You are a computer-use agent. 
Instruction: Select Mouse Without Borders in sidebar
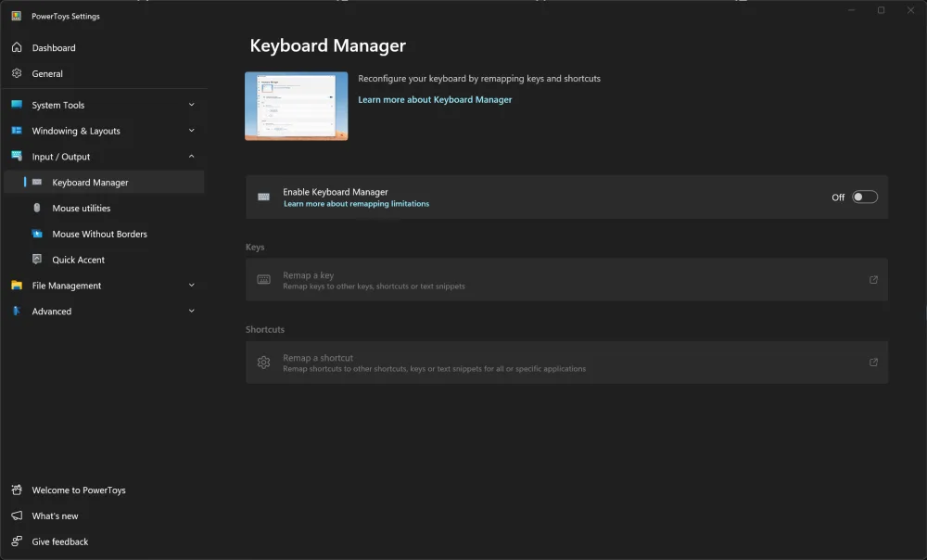click(104, 234)
